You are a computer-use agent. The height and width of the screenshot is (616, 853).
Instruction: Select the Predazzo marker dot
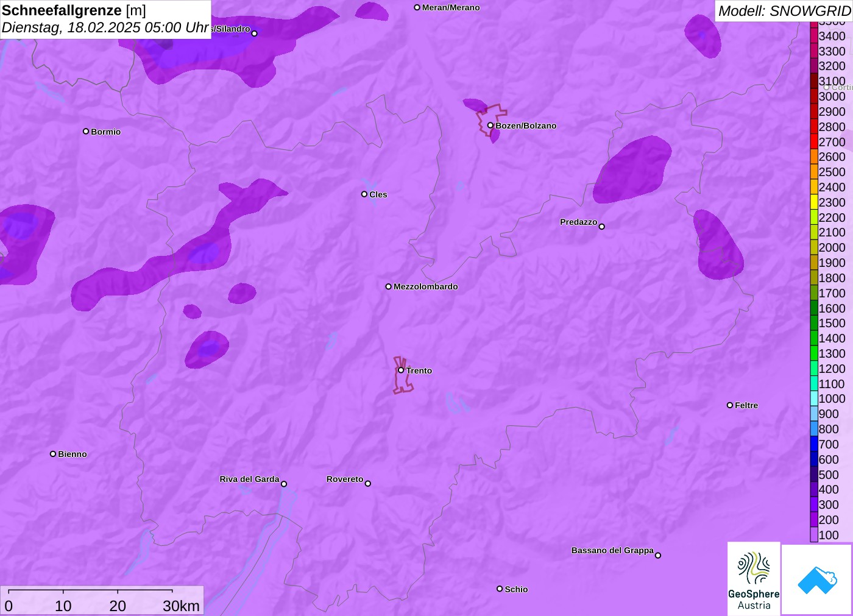click(602, 227)
